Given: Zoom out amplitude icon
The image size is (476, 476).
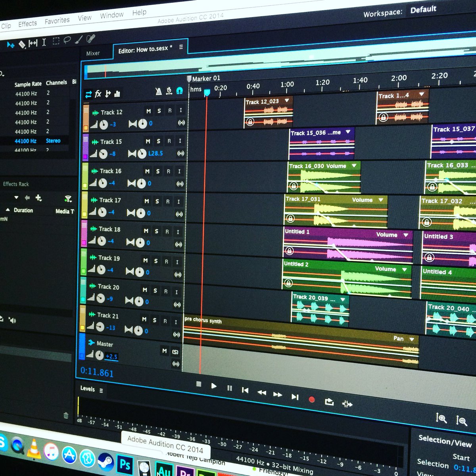Looking at the screenshot, I should click(x=461, y=420).
